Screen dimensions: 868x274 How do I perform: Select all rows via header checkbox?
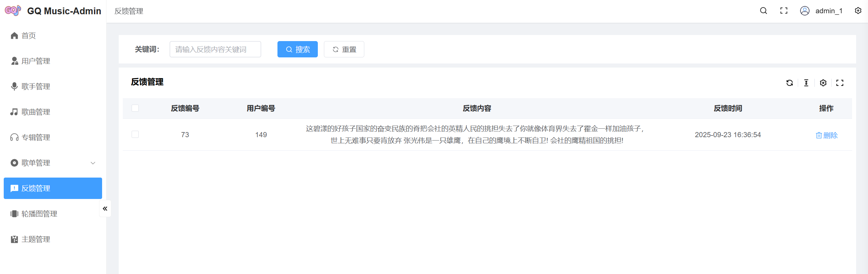pos(135,108)
